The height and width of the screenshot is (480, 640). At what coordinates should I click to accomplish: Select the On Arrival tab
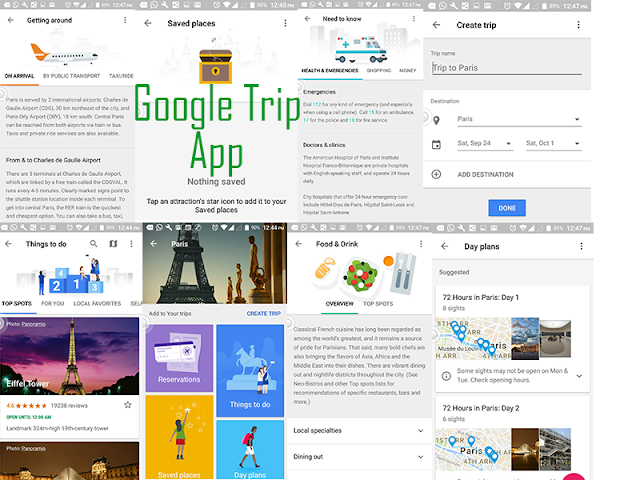pos(19,76)
